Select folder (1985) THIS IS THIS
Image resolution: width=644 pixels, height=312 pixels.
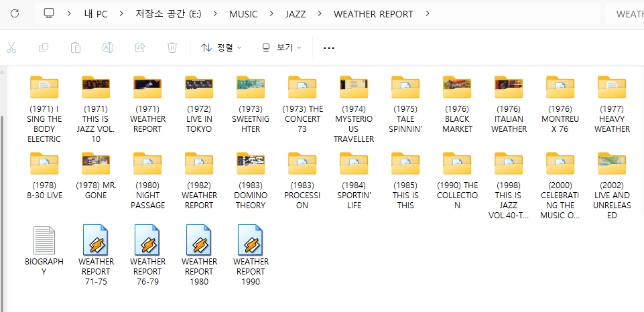pos(405,180)
